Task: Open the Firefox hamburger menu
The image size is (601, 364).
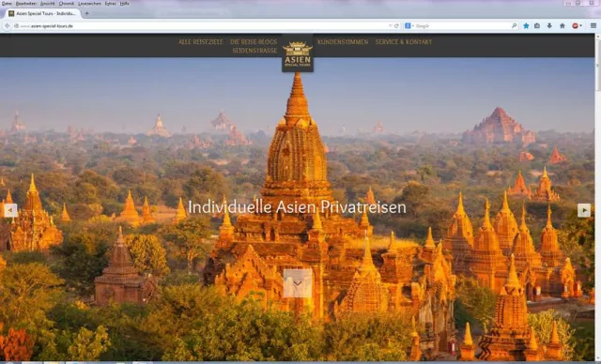Action: coord(593,26)
